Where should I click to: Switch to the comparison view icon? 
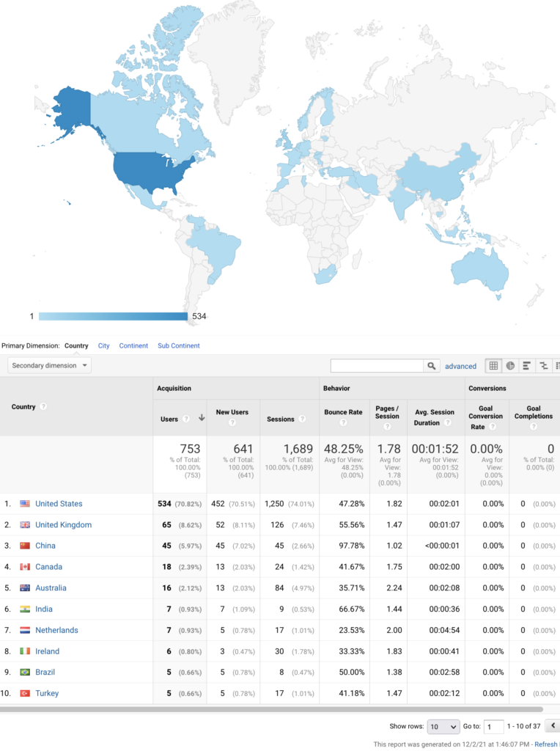tap(543, 366)
